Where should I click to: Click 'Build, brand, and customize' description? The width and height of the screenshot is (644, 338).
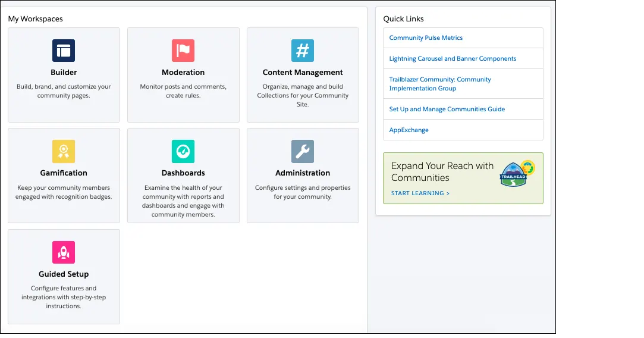(64, 91)
